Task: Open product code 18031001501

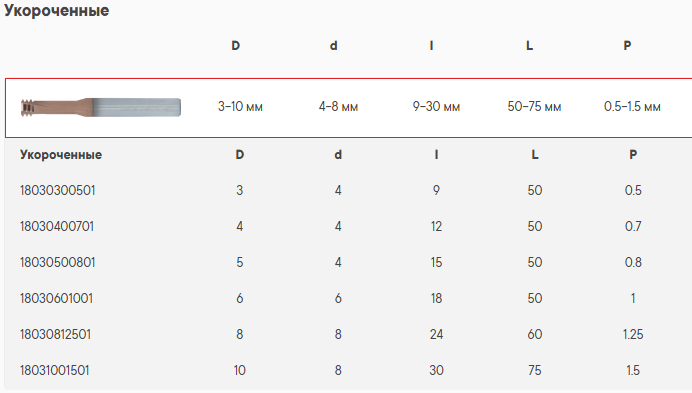Action: point(54,370)
